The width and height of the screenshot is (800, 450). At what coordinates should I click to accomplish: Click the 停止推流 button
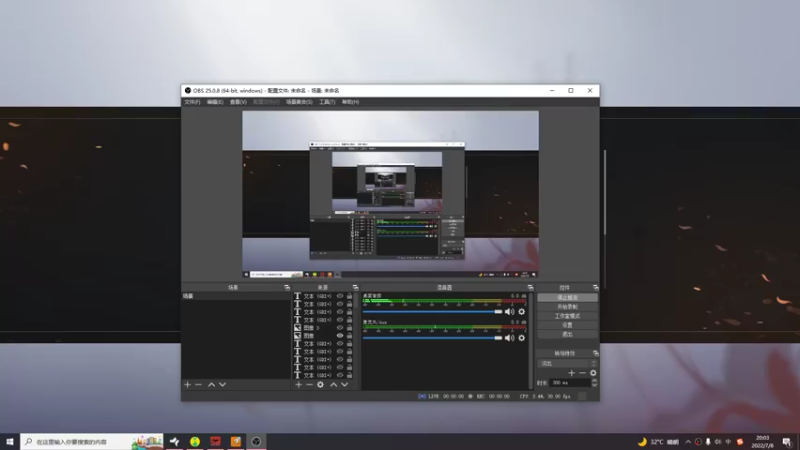click(567, 297)
